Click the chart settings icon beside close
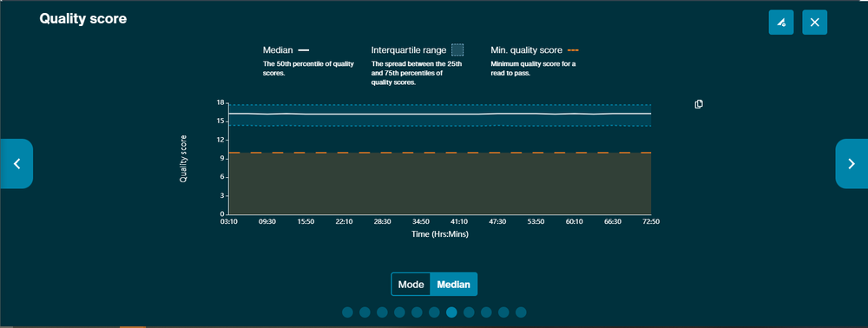 [x=781, y=22]
